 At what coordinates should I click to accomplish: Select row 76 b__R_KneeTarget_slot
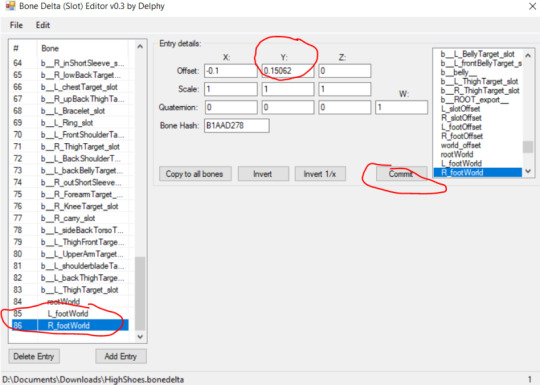coord(70,206)
